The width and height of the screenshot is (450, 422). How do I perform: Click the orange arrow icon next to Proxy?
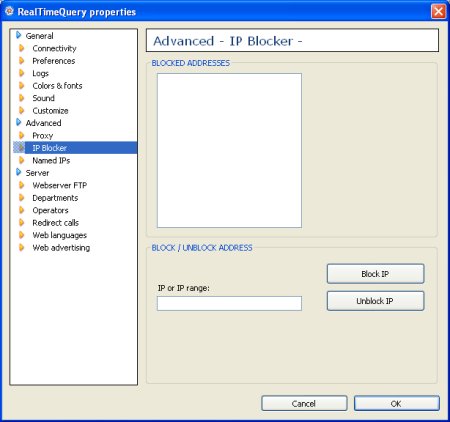[22, 135]
